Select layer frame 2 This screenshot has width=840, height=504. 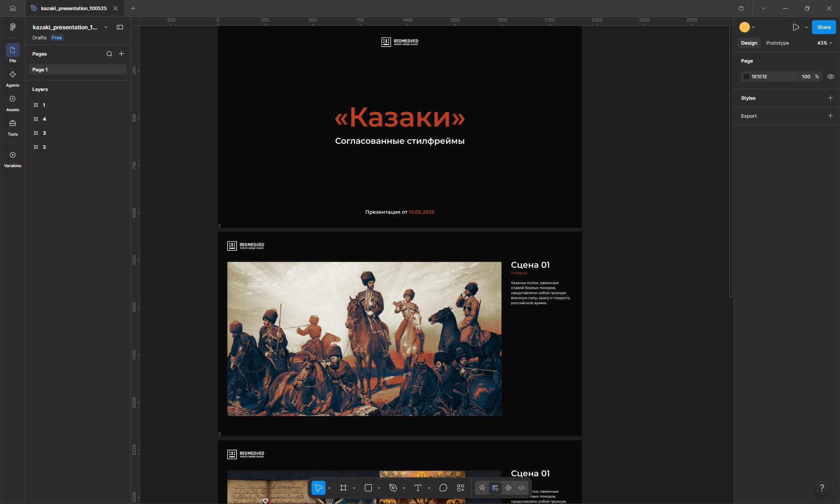pos(78,147)
